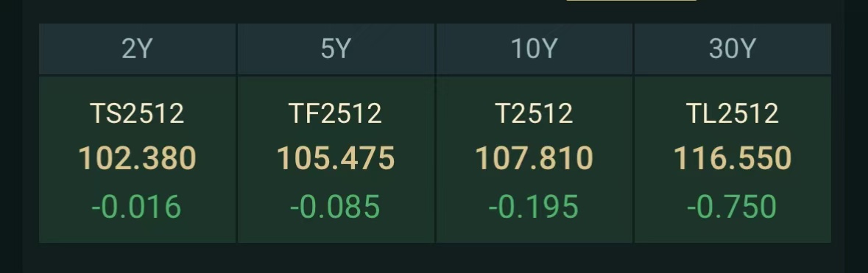Click the -0.016 change value
The width and height of the screenshot is (868, 273).
coord(136,207)
